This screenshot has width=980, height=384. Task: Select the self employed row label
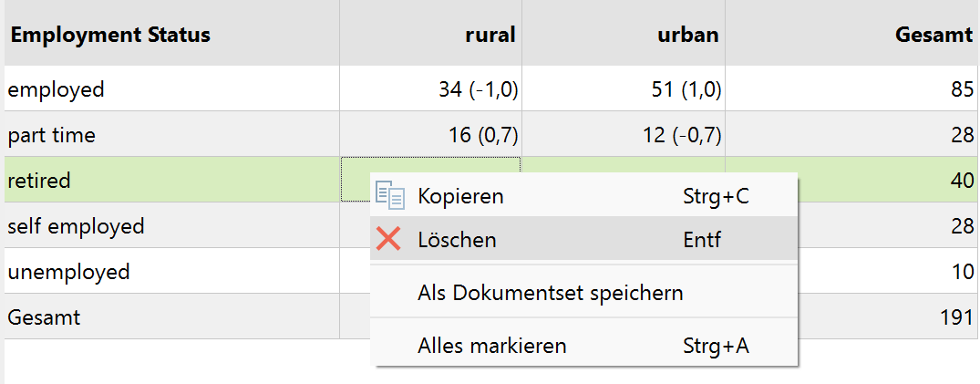pos(76,225)
